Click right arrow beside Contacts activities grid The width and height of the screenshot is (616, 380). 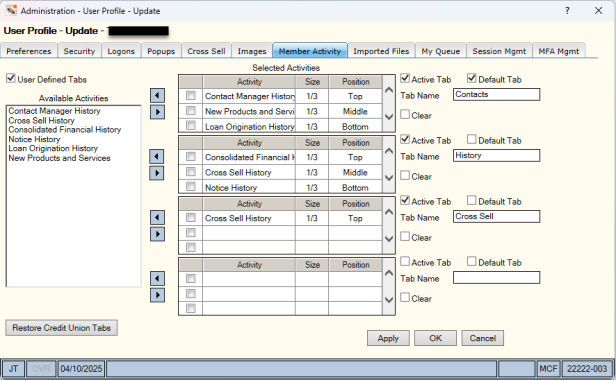point(157,112)
